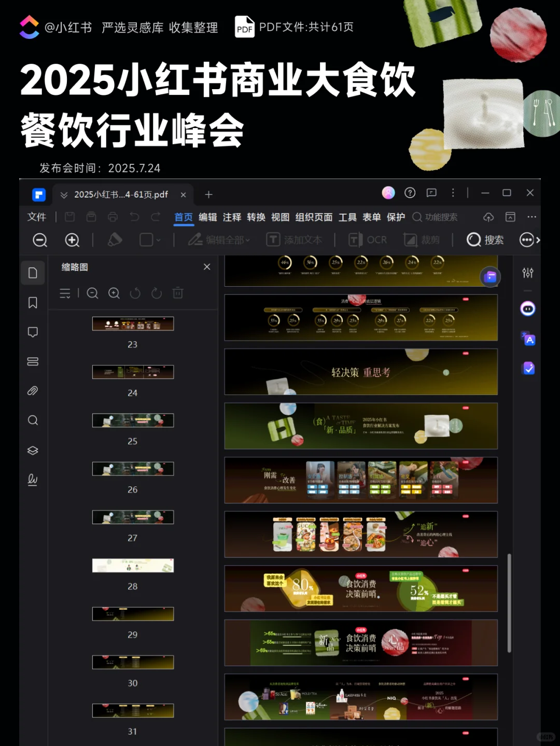
Task: Open the layers panel icon
Action: 33,450
